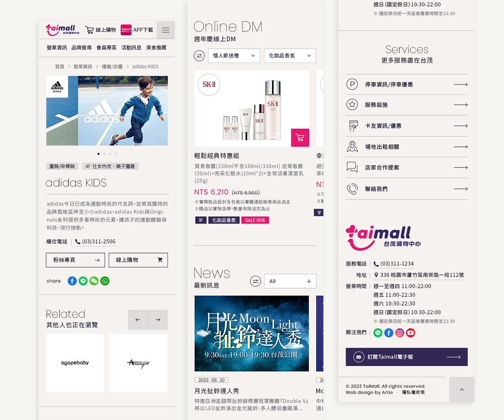Open 卡友資訊/優惠 row arrow

pos(461,126)
